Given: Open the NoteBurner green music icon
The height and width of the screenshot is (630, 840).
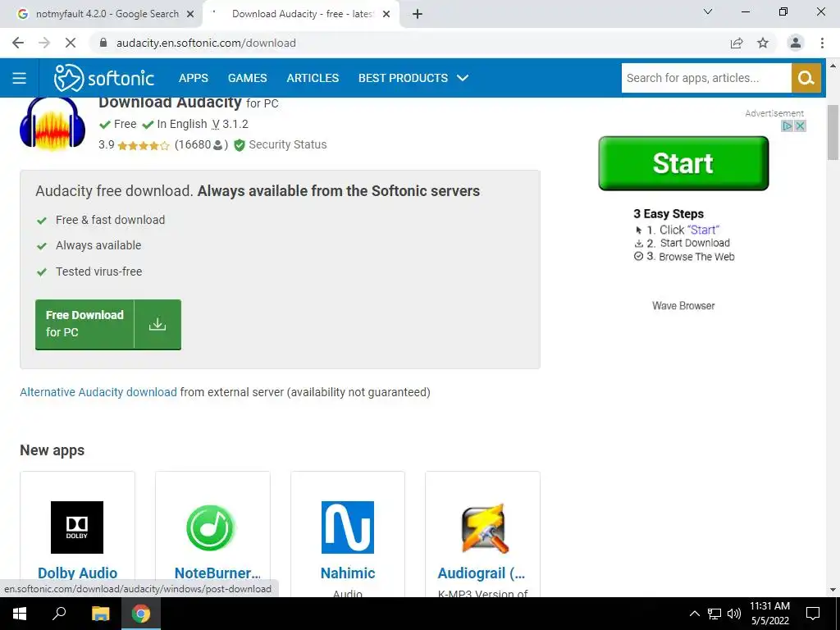Looking at the screenshot, I should [x=212, y=527].
